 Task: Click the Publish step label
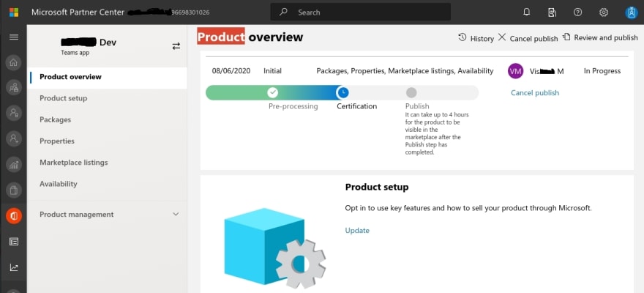click(x=417, y=106)
